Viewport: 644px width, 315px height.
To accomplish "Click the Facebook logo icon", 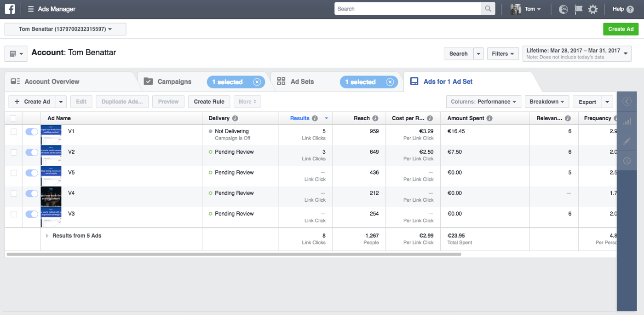I will [x=10, y=9].
